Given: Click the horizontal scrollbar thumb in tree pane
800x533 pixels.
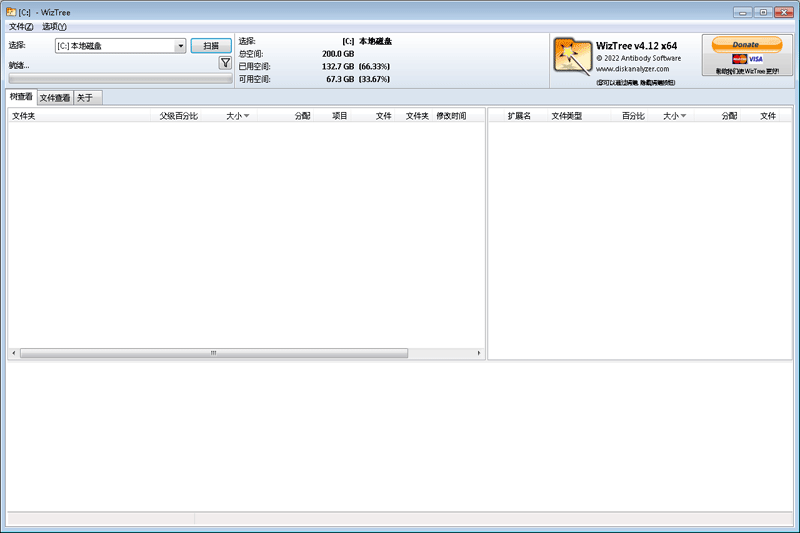Looking at the screenshot, I should click(x=214, y=353).
